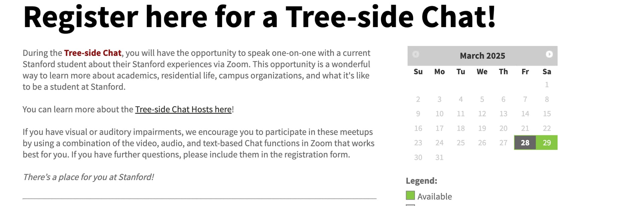Click the Legend heading label
The height and width of the screenshot is (206, 644).
tap(421, 181)
